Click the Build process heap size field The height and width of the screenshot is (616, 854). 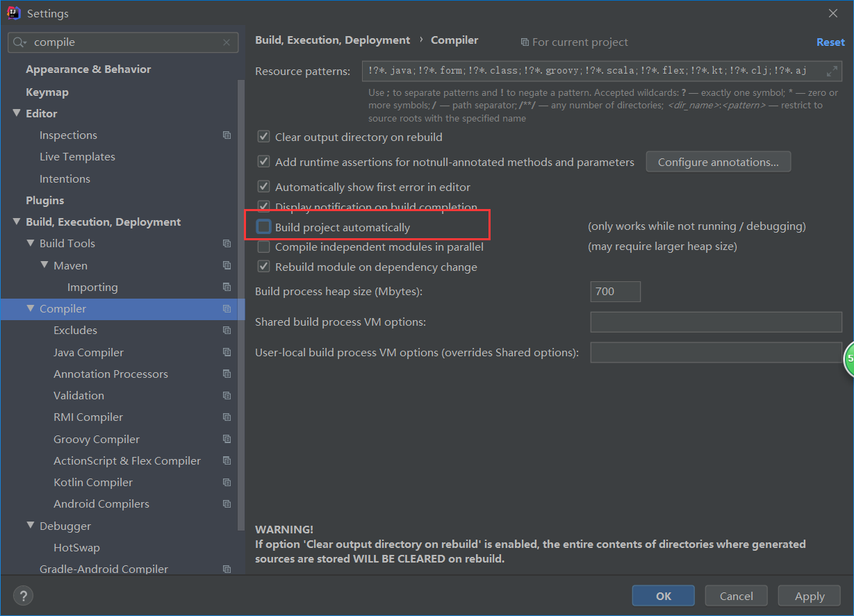click(x=615, y=292)
